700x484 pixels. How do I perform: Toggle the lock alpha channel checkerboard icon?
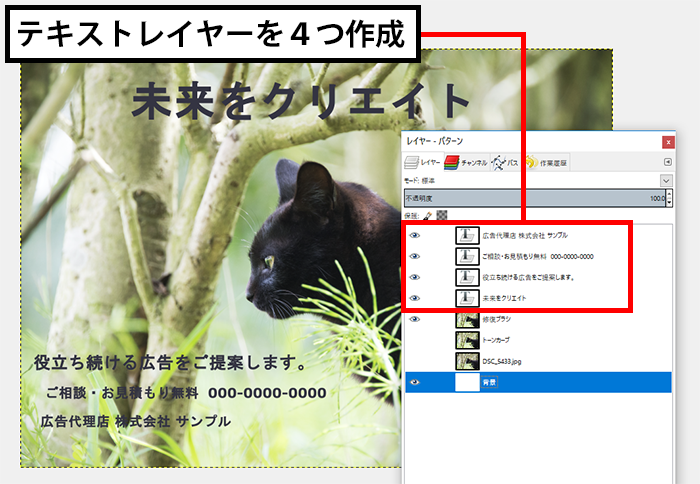click(x=442, y=215)
